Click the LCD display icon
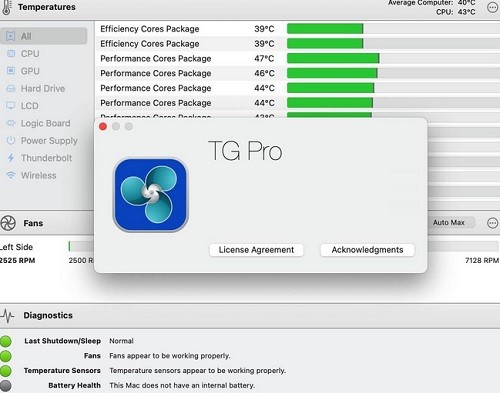Viewport: 500px width, 393px height. (x=11, y=106)
